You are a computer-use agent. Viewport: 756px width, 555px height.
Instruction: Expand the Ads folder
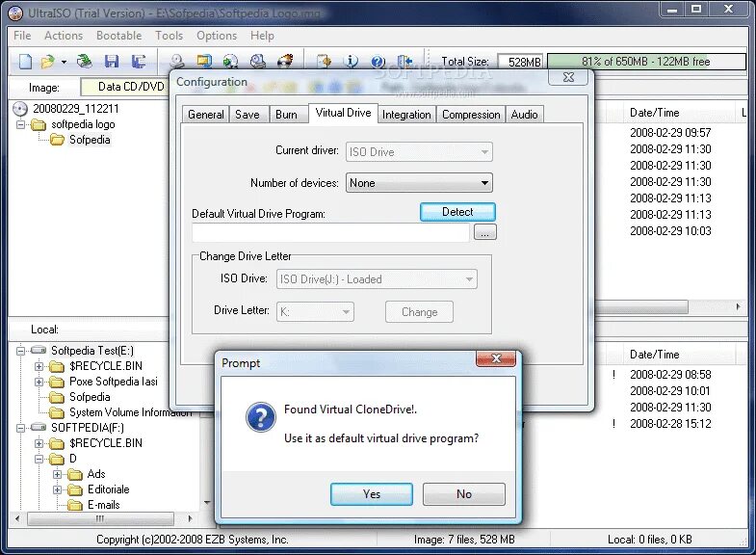click(58, 474)
